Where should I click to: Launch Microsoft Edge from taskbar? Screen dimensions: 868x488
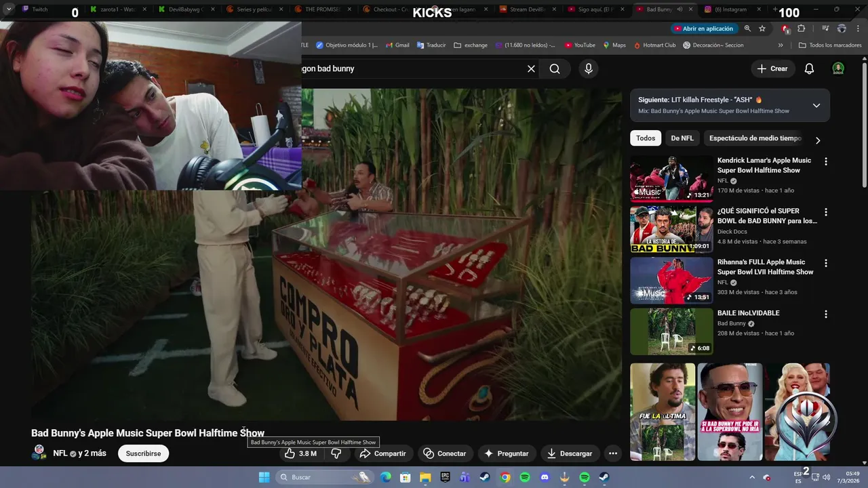pyautogui.click(x=385, y=477)
